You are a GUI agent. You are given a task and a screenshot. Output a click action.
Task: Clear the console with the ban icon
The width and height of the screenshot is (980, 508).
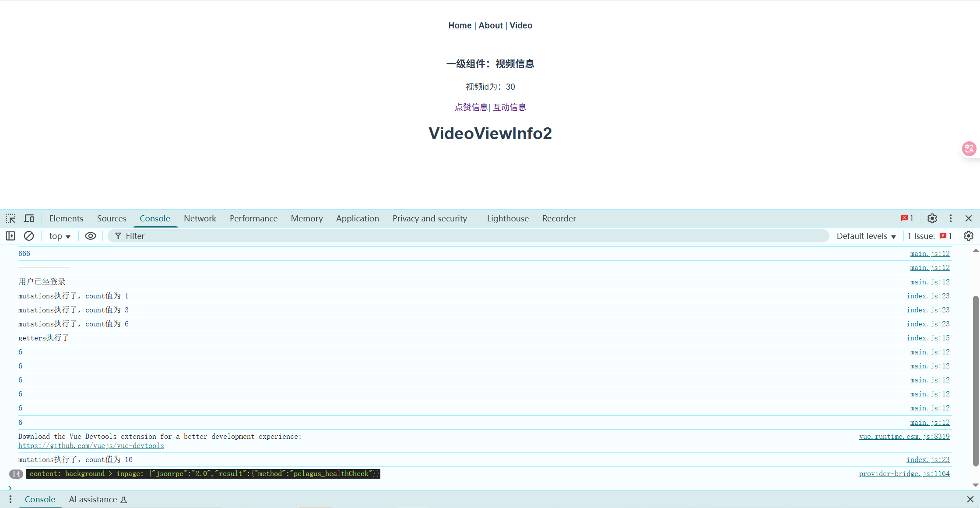(x=29, y=236)
